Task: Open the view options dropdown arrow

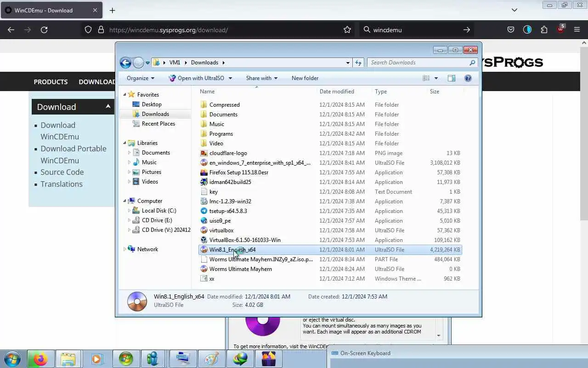Action: (436, 78)
